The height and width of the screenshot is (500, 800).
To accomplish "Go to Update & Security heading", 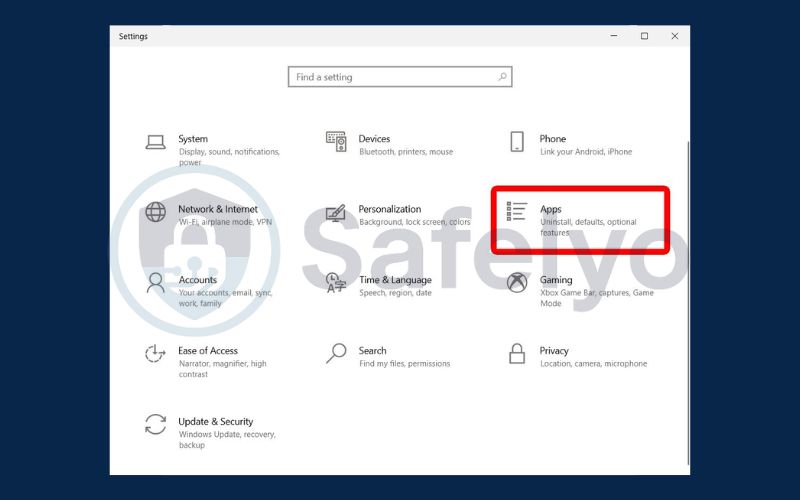I will click(x=215, y=421).
